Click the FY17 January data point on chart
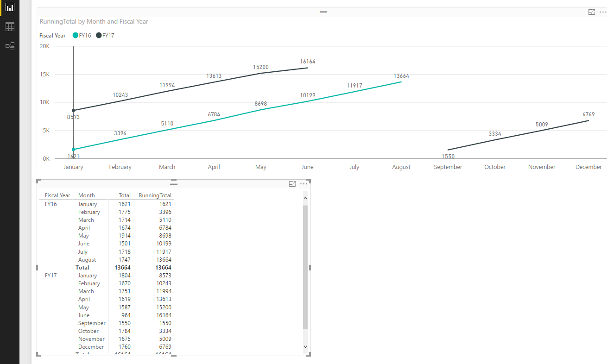The height and width of the screenshot is (364, 607). pyautogui.click(x=73, y=110)
